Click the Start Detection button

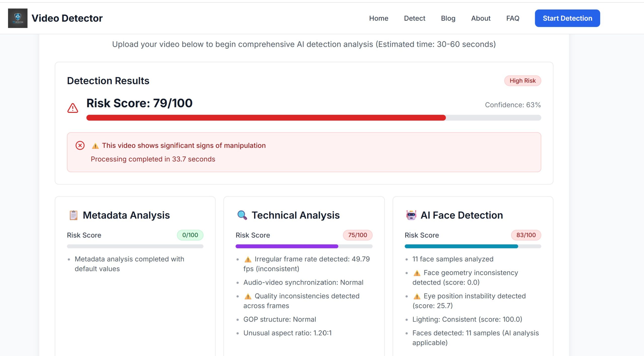(x=567, y=18)
